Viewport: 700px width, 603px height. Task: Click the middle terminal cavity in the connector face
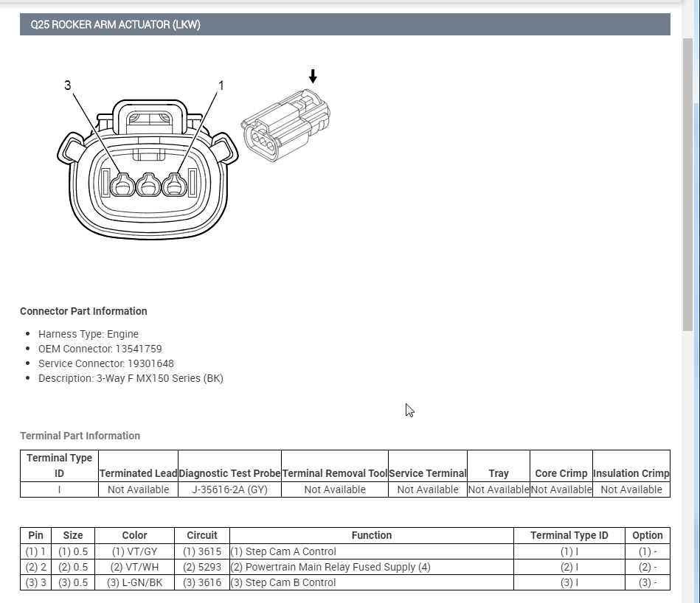pos(148,184)
